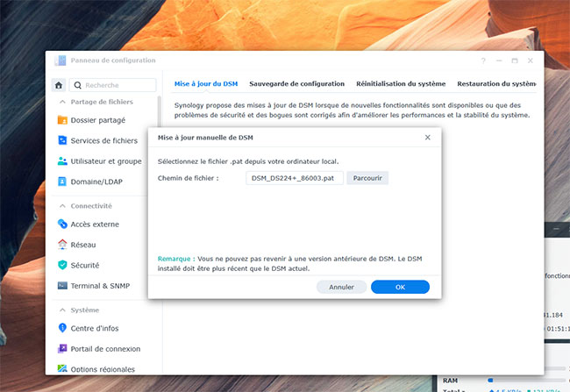Select Utilisateur et groupe label

click(x=106, y=161)
